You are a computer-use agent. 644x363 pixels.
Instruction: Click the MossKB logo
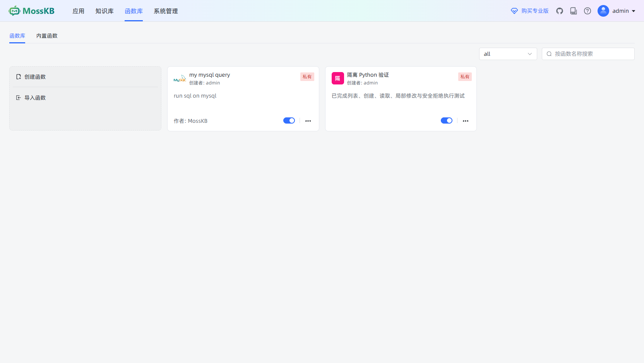coord(31,11)
